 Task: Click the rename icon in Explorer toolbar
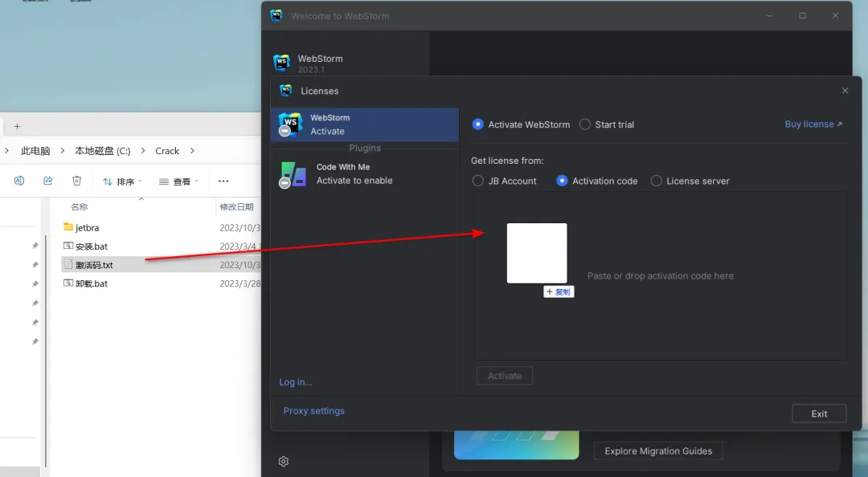click(18, 181)
